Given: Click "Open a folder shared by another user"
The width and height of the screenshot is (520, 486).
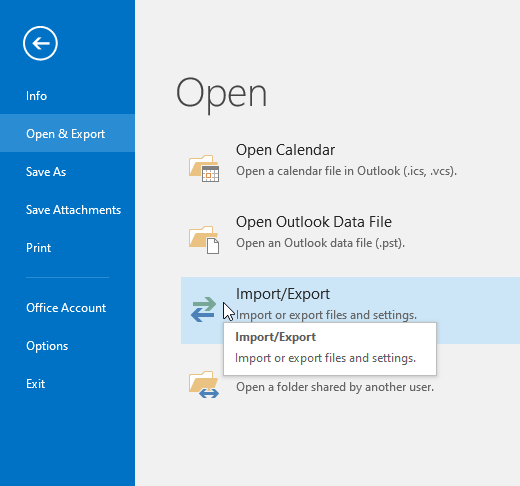Looking at the screenshot, I should pos(335,387).
